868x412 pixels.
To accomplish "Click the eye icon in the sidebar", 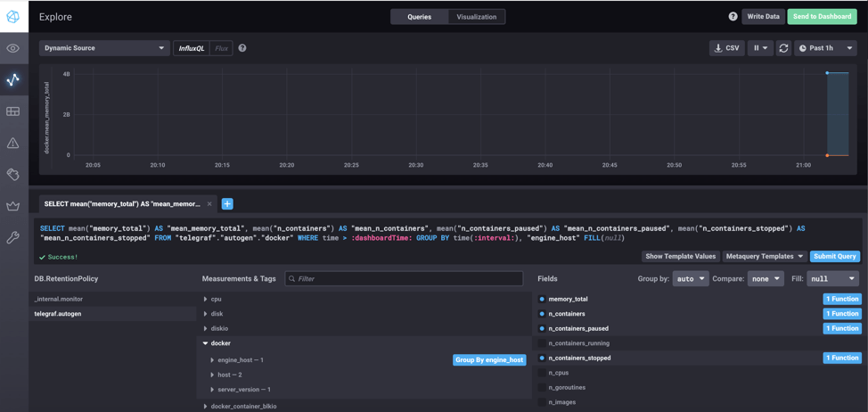I will [x=13, y=48].
